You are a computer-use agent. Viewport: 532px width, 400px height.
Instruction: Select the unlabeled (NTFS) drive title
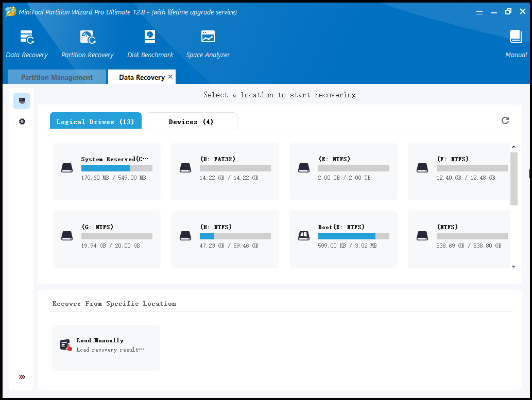(448, 227)
